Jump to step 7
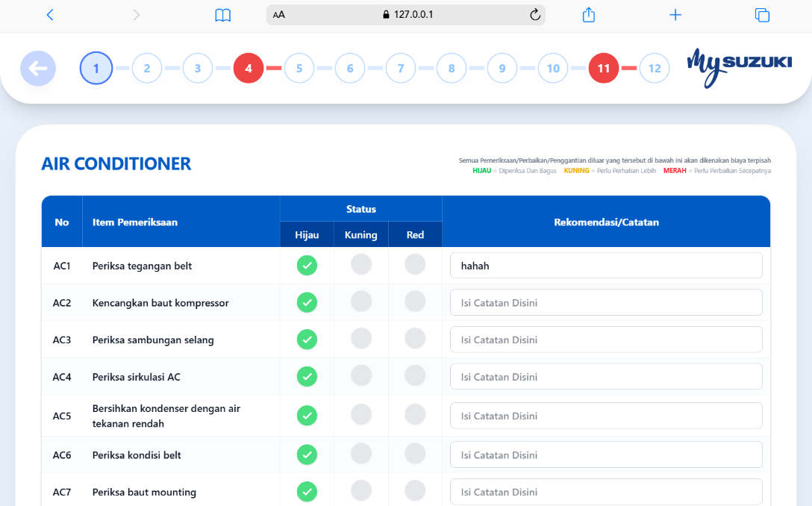 tap(401, 69)
